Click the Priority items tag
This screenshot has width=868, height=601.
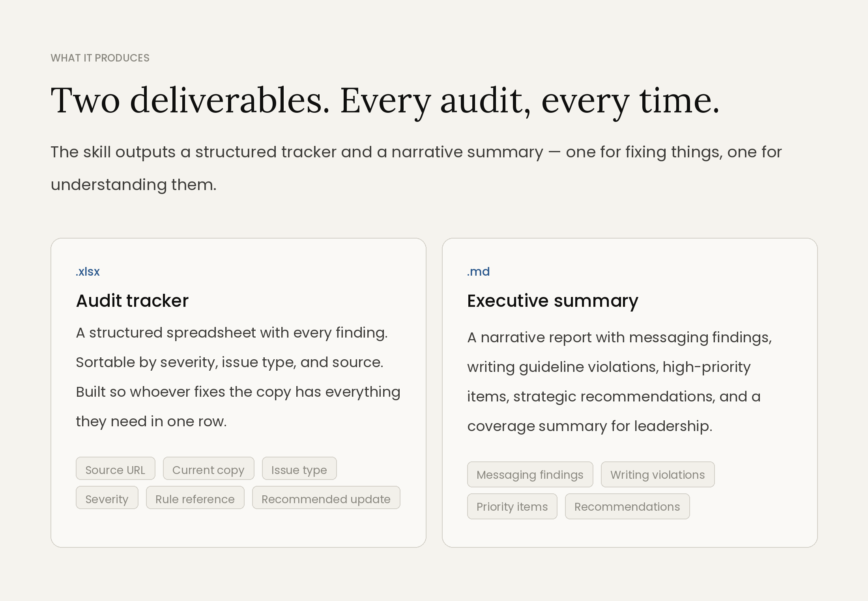[x=512, y=507]
